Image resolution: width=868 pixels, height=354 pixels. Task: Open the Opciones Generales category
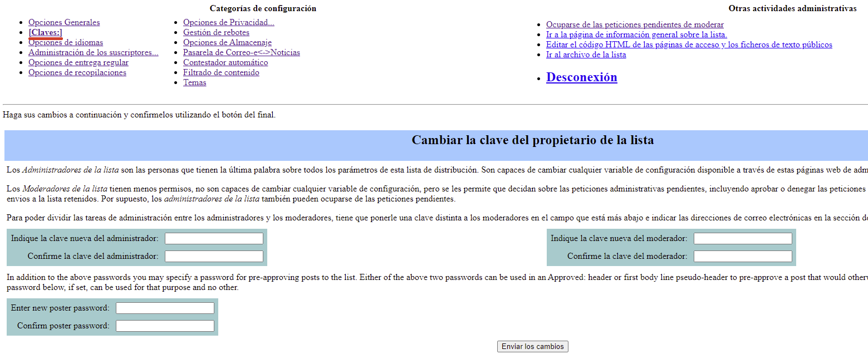64,22
